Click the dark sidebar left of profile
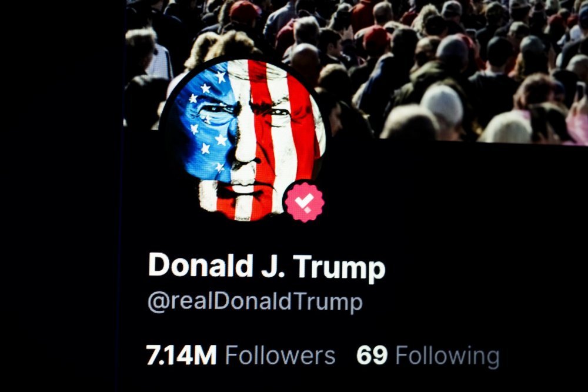 coord(60,196)
